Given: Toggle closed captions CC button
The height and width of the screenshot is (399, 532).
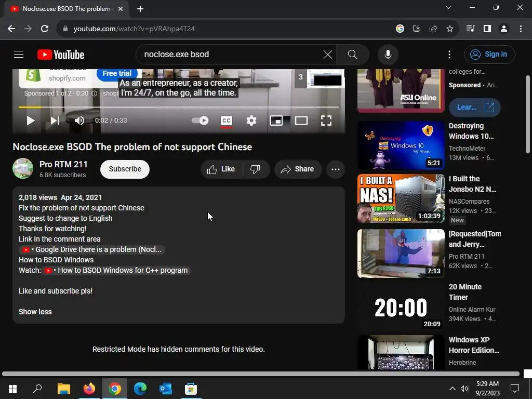Looking at the screenshot, I should coord(227,121).
